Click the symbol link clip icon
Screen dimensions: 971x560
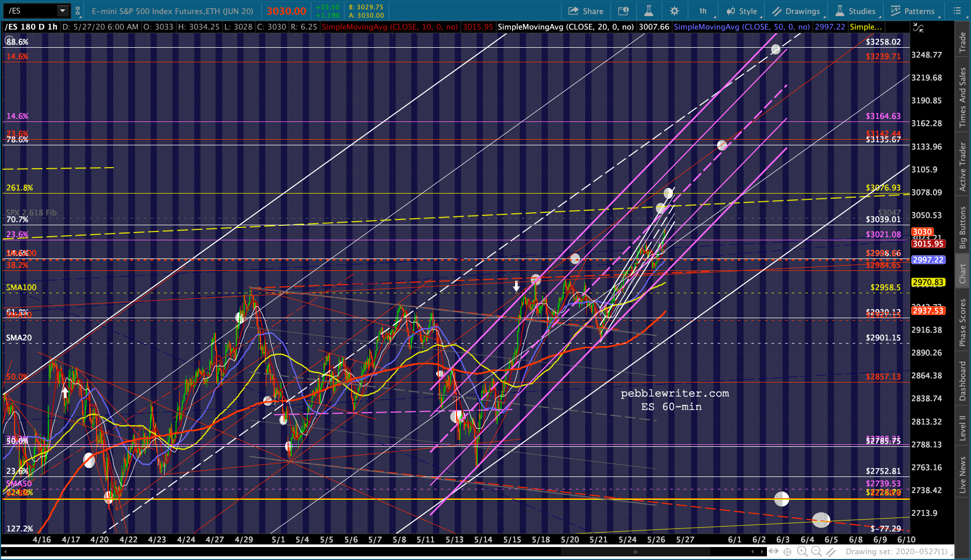click(78, 11)
